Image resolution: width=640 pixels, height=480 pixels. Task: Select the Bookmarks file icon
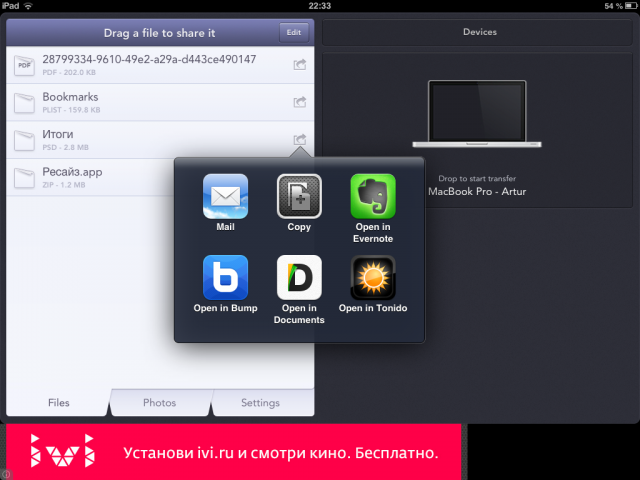tap(24, 103)
